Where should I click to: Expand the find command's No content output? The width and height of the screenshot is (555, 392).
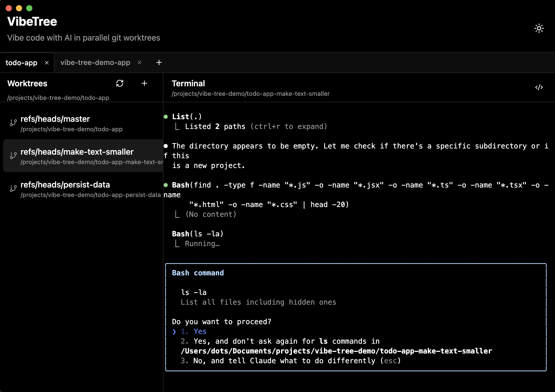click(x=211, y=214)
